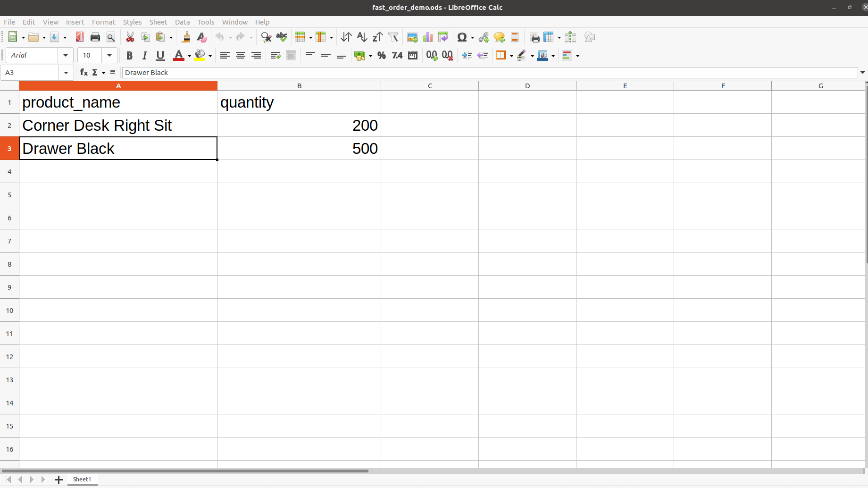868x488 pixels.
Task: Toggle Split Window
Action: click(570, 37)
